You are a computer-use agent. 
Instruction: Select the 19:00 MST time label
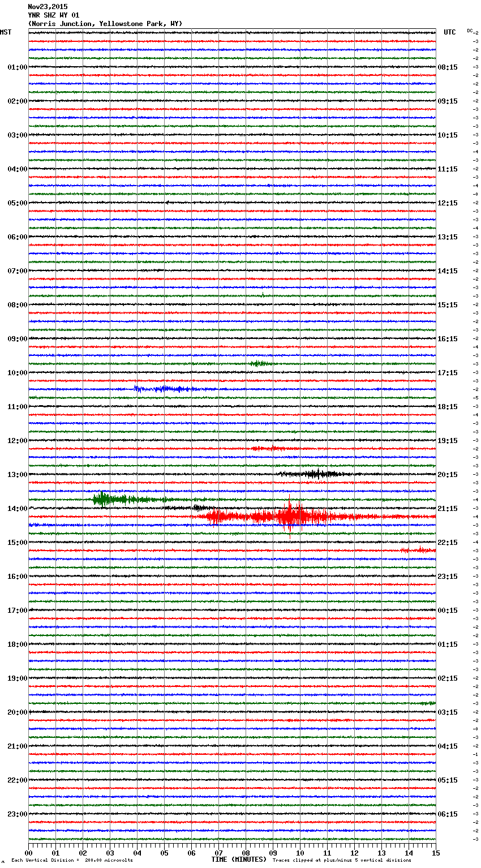17,678
